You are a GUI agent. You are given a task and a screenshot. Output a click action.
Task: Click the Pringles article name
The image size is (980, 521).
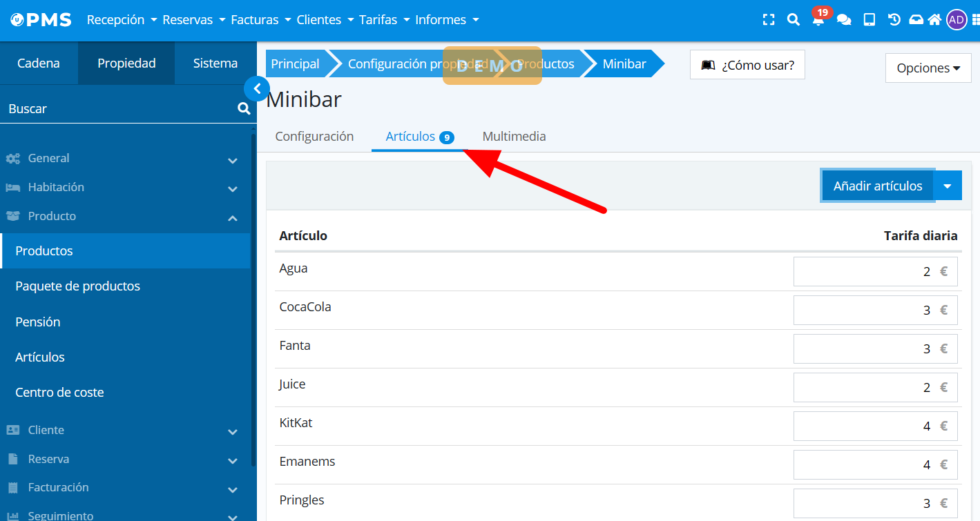pyautogui.click(x=302, y=500)
